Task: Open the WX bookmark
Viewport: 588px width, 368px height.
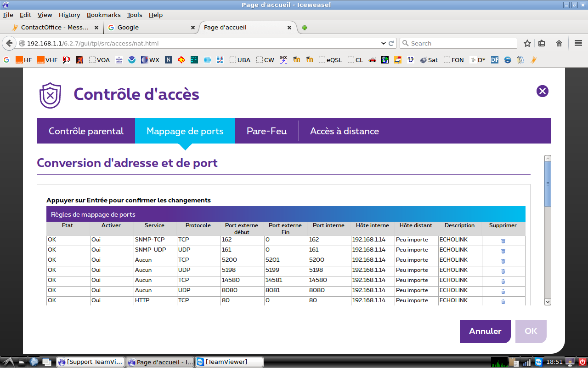Action: point(150,60)
